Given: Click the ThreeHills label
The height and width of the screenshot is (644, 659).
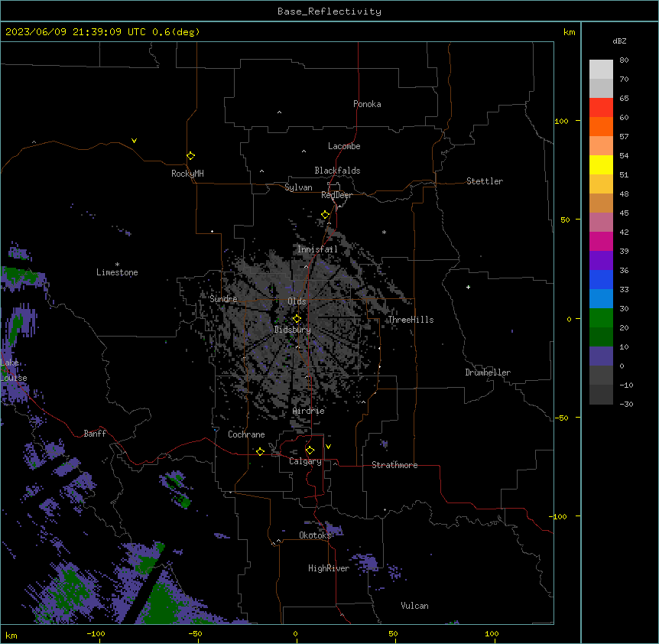Looking at the screenshot, I should pos(411,320).
